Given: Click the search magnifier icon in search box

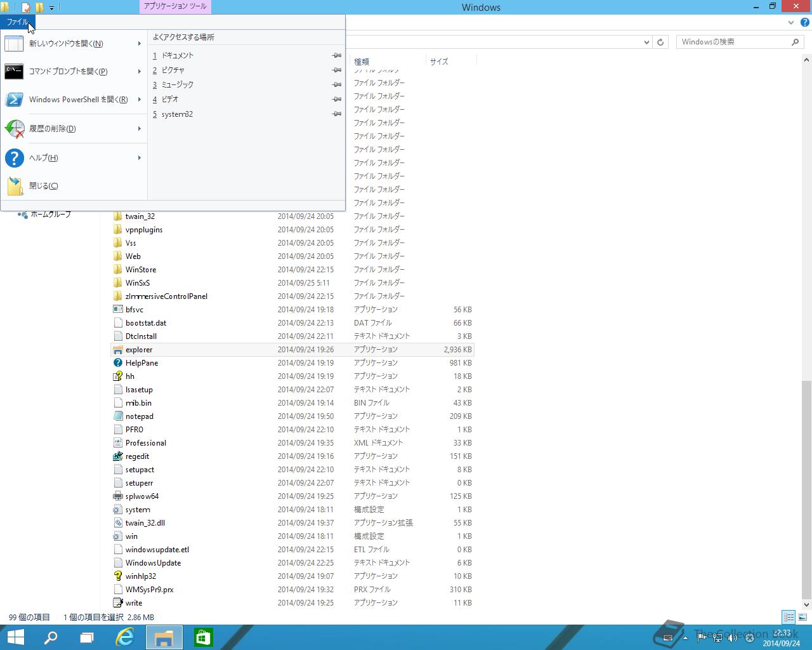Looking at the screenshot, I should pyautogui.click(x=795, y=42).
